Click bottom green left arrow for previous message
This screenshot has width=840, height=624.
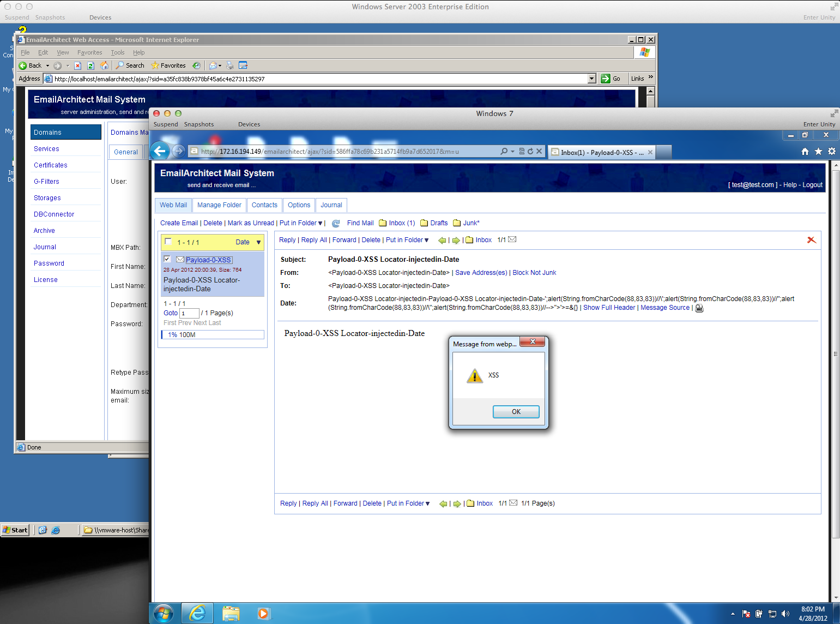tap(443, 503)
